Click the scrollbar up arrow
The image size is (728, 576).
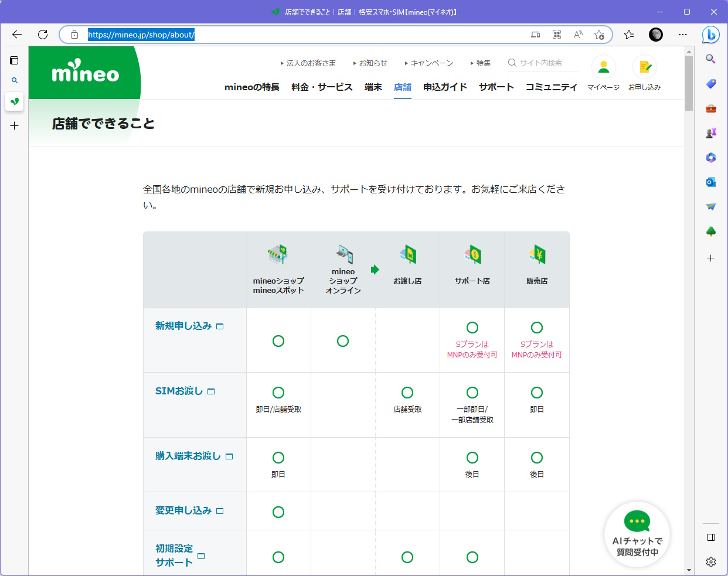coord(689,52)
